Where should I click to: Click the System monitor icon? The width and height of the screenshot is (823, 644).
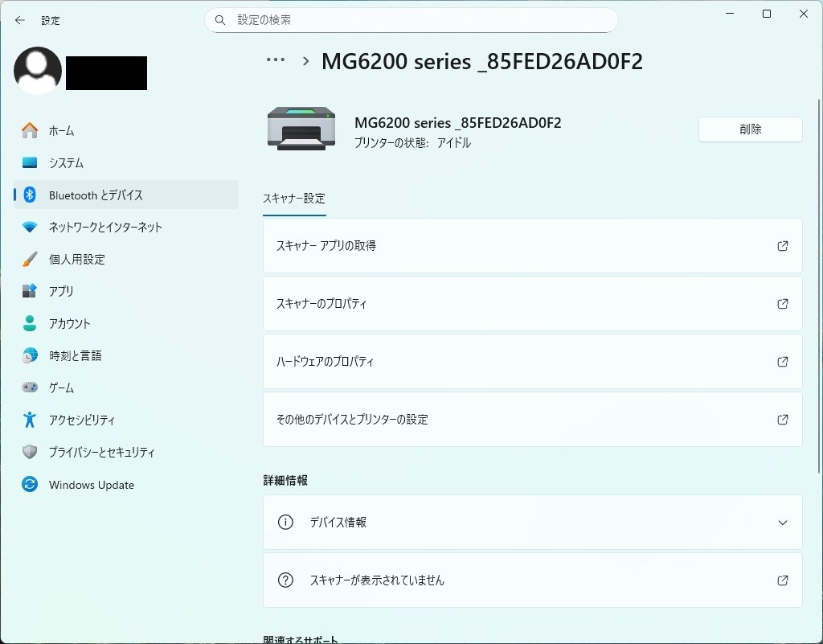point(30,162)
